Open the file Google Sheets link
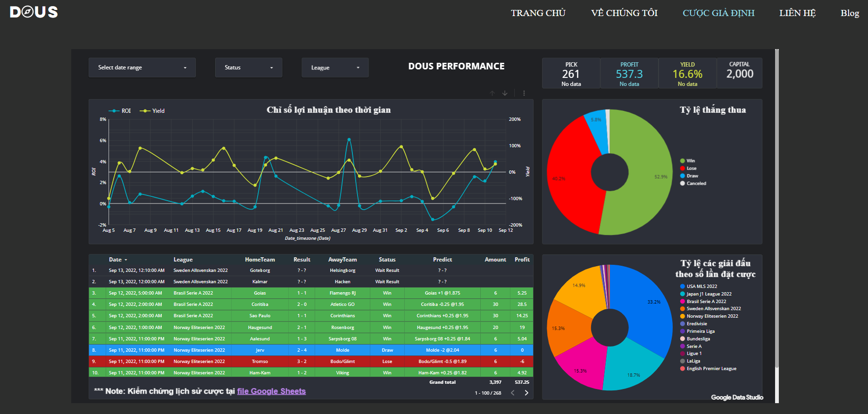Image resolution: width=868 pixels, height=414 pixels. point(271,391)
